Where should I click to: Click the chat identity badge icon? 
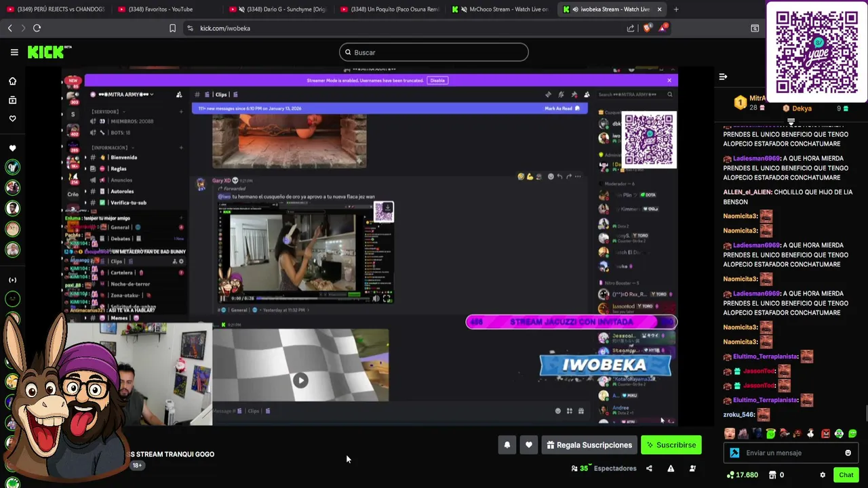734,453
